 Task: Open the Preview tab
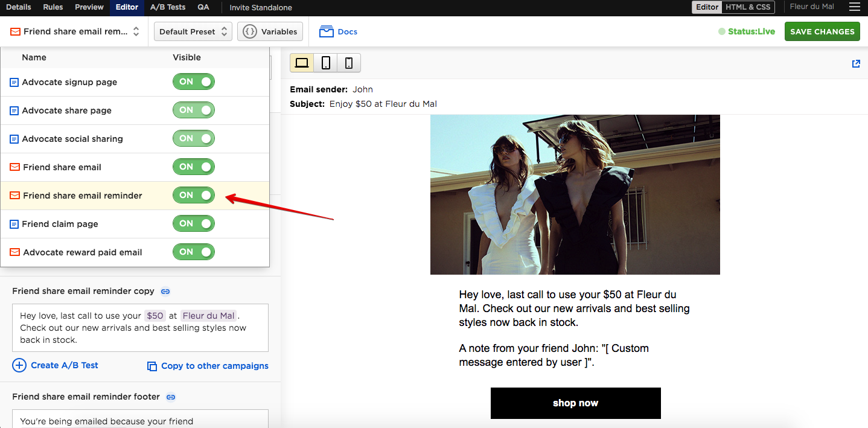click(x=89, y=7)
